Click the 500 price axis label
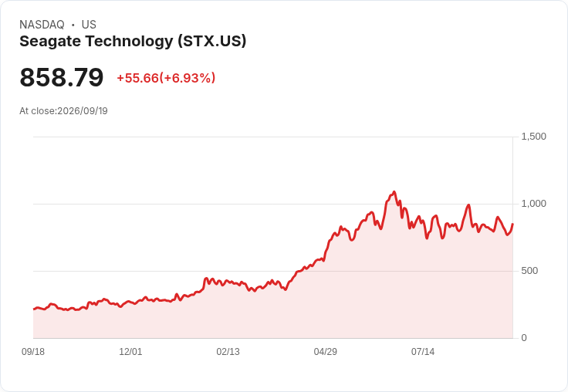Image resolution: width=568 pixels, height=392 pixels. [529, 271]
